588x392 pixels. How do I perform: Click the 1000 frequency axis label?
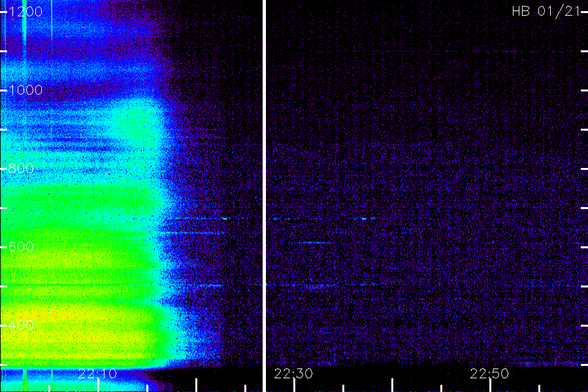tap(25, 90)
